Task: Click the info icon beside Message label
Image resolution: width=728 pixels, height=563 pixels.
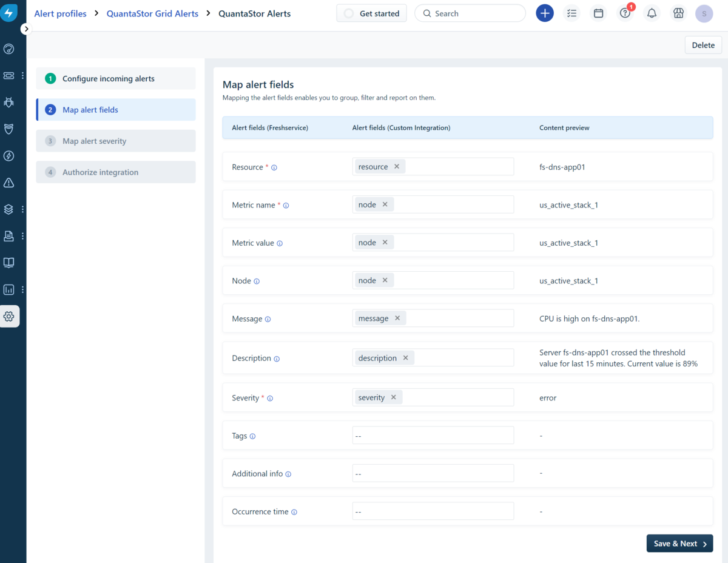Action: tap(268, 319)
